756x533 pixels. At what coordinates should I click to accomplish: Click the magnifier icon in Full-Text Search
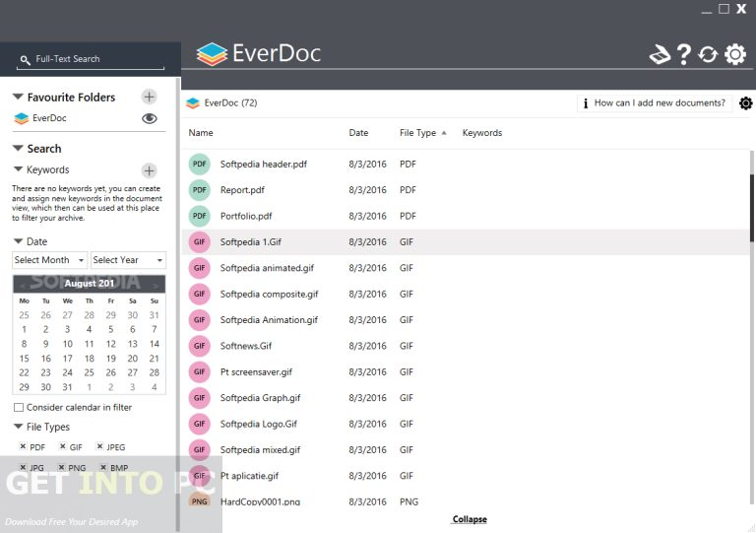tap(25, 60)
